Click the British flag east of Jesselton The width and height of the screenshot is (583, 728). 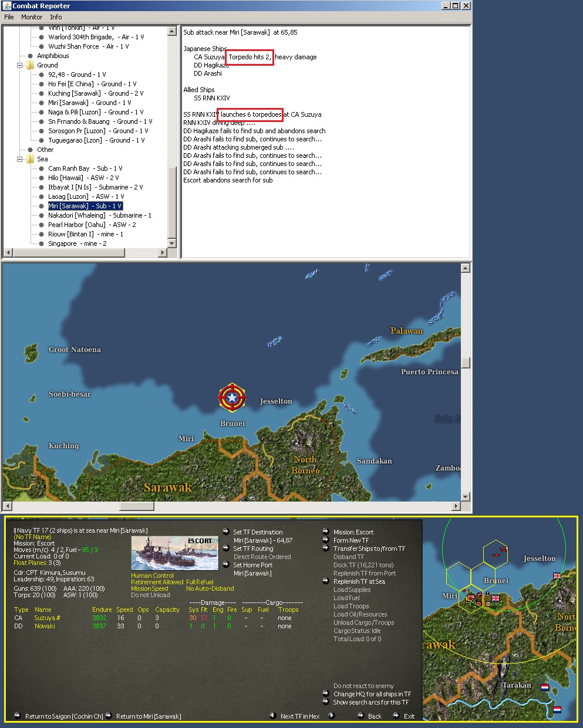[x=557, y=576]
